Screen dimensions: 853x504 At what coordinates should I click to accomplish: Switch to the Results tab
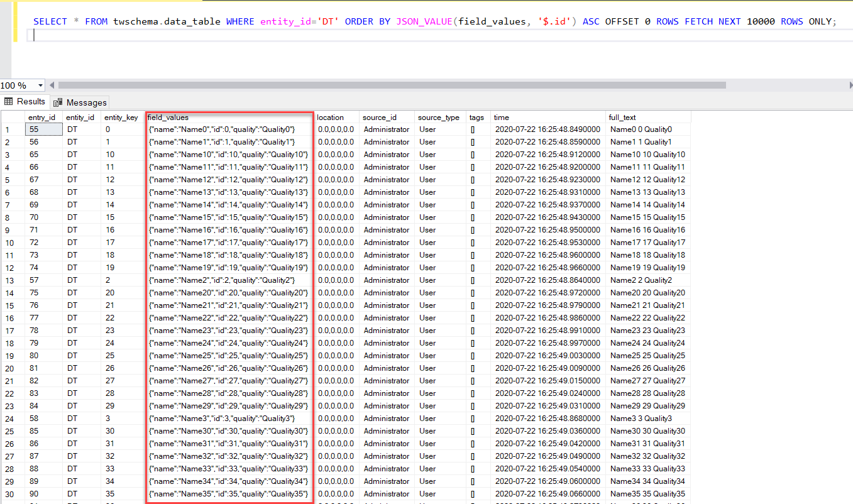click(x=25, y=102)
